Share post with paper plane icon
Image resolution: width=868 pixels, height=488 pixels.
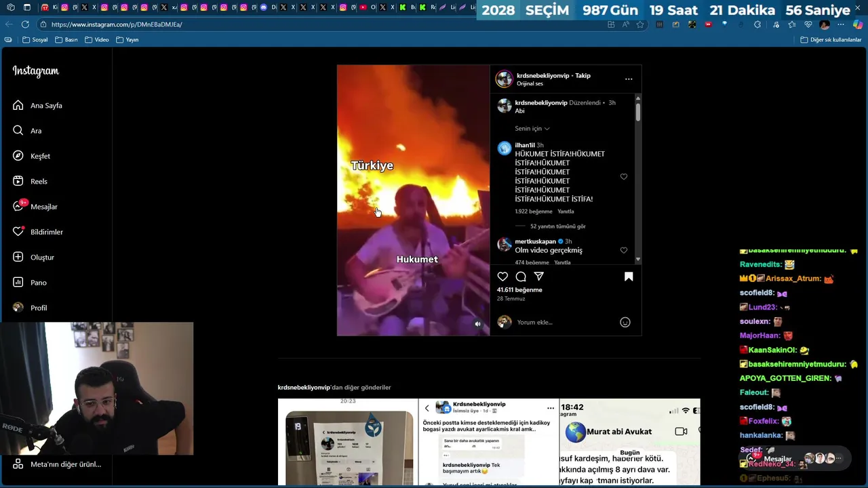click(x=539, y=277)
